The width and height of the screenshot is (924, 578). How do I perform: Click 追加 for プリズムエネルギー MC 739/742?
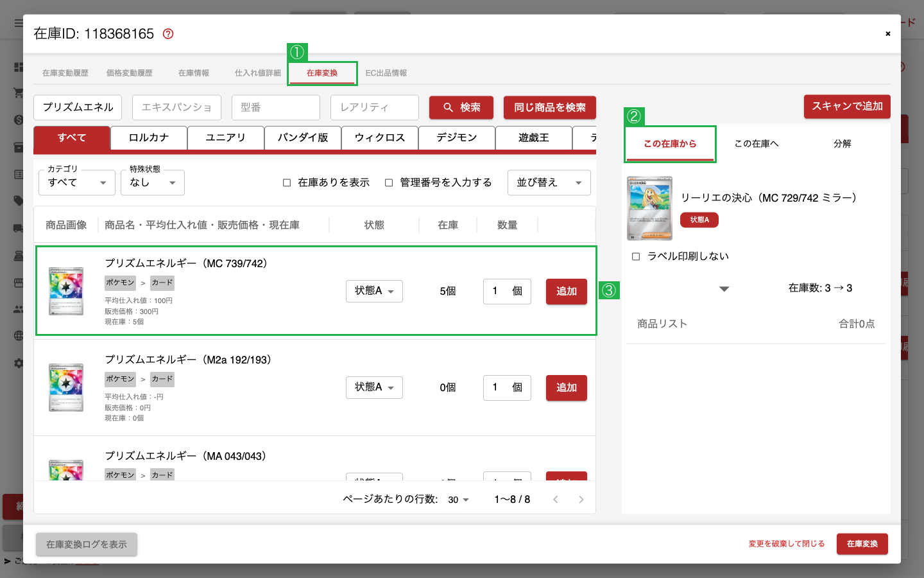point(567,291)
